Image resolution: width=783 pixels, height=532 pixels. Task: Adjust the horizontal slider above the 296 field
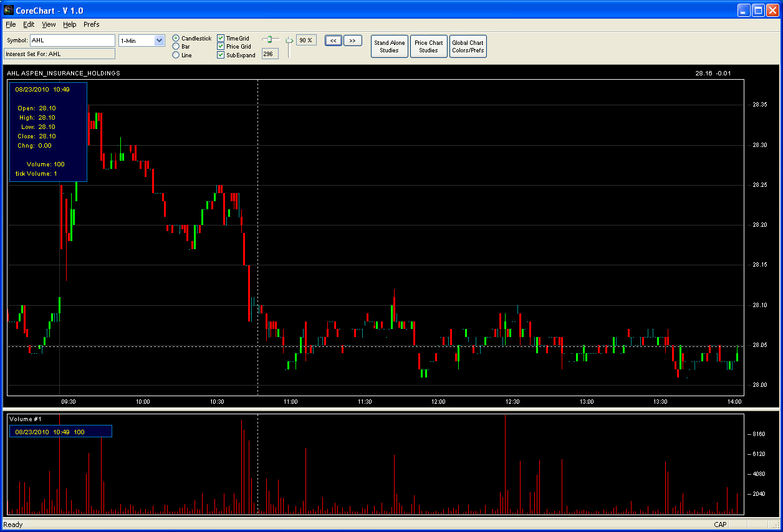tap(270, 39)
